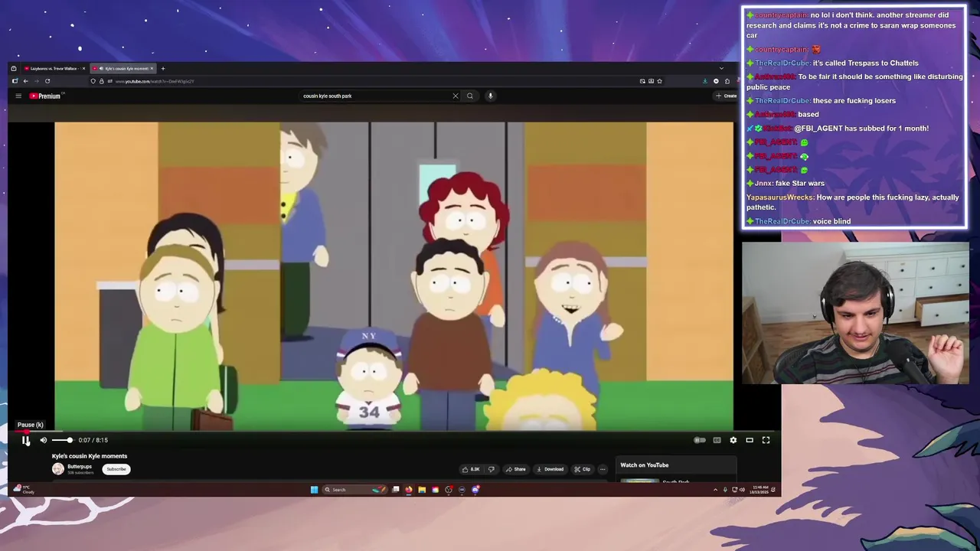This screenshot has width=980, height=551.
Task: Show hidden system tray icons
Action: point(715,490)
